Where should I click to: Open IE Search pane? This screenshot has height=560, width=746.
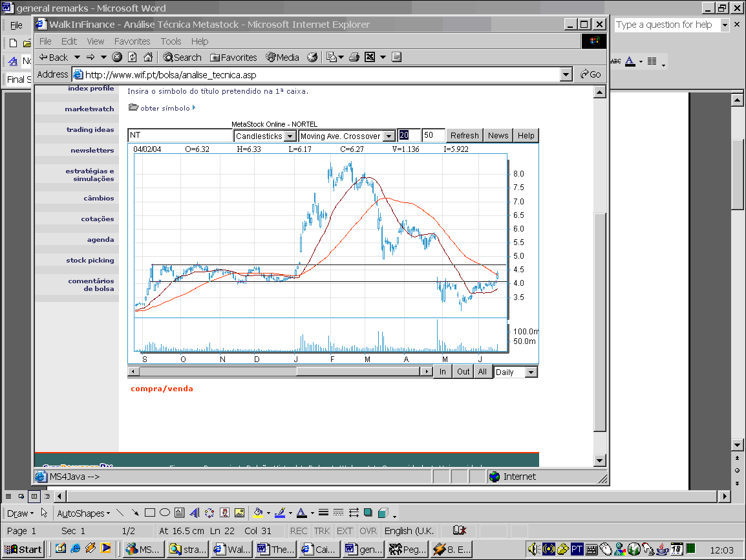click(182, 58)
